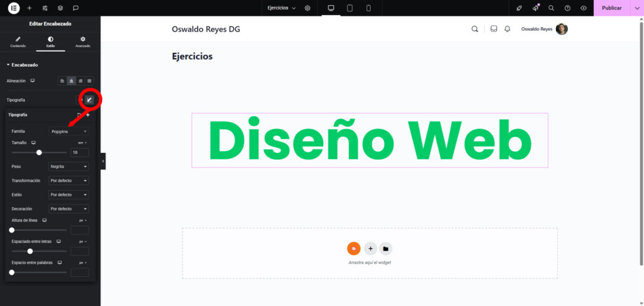Image resolution: width=644 pixels, height=306 pixels.
Task: Toggle preview changes eye icon
Action: coord(584,8)
